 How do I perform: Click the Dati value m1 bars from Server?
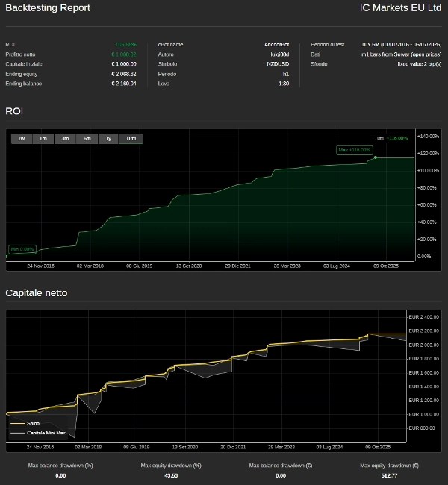click(402, 54)
